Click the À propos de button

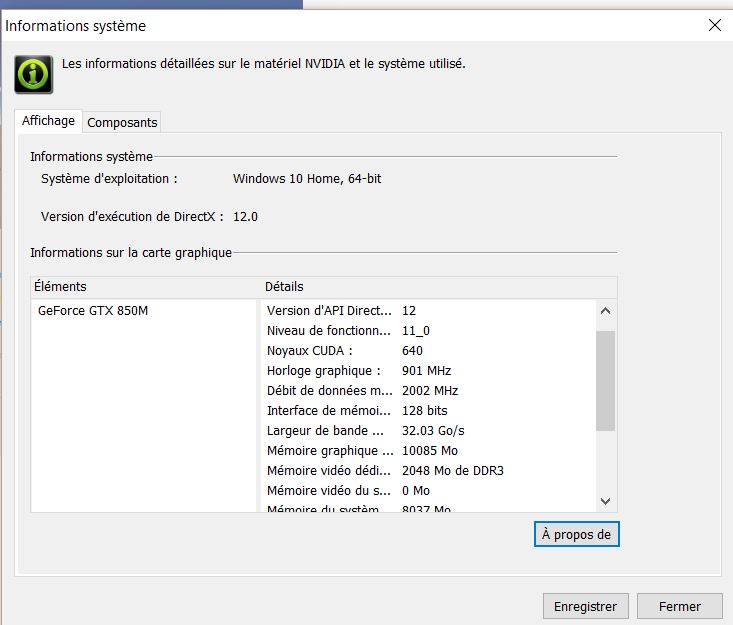576,534
